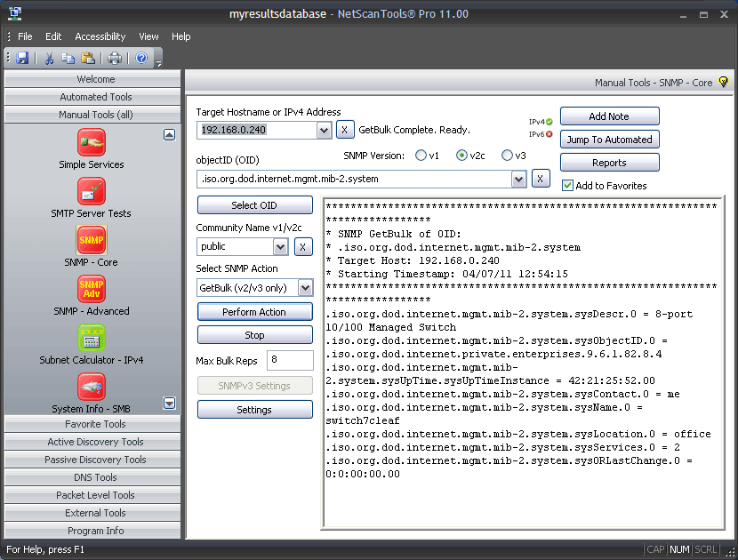Viewport: 738px width, 560px height.
Task: Launch the Subnet Calculator - IPv4 tool
Action: click(90, 338)
